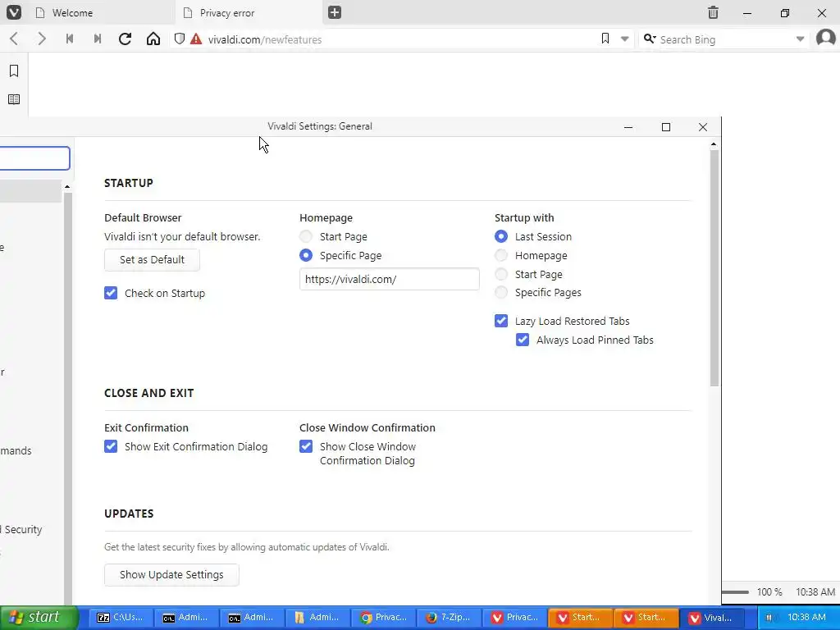
Task: Click the homepage URL input field
Action: [x=390, y=279]
